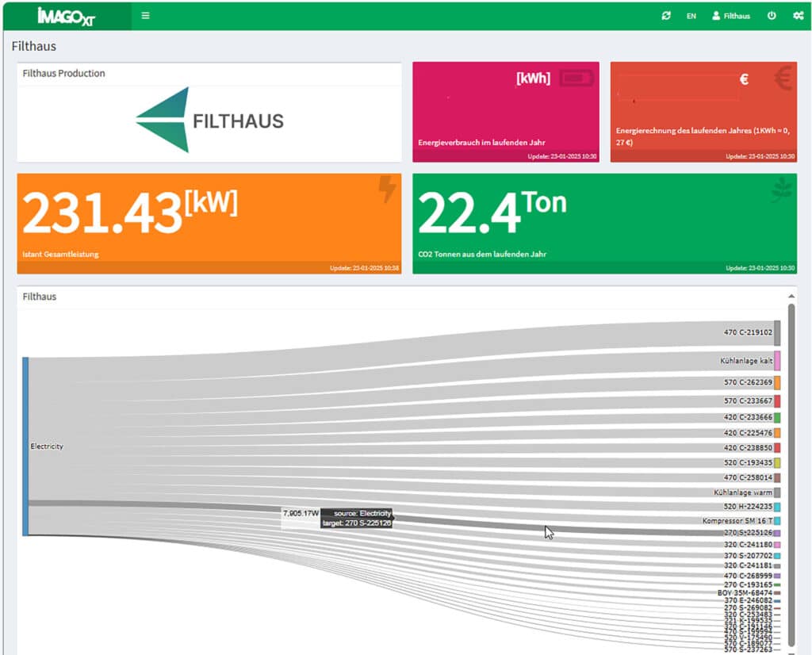This screenshot has width=812, height=655.
Task: Click the leaf icon on CO2 tile
Action: [x=782, y=190]
